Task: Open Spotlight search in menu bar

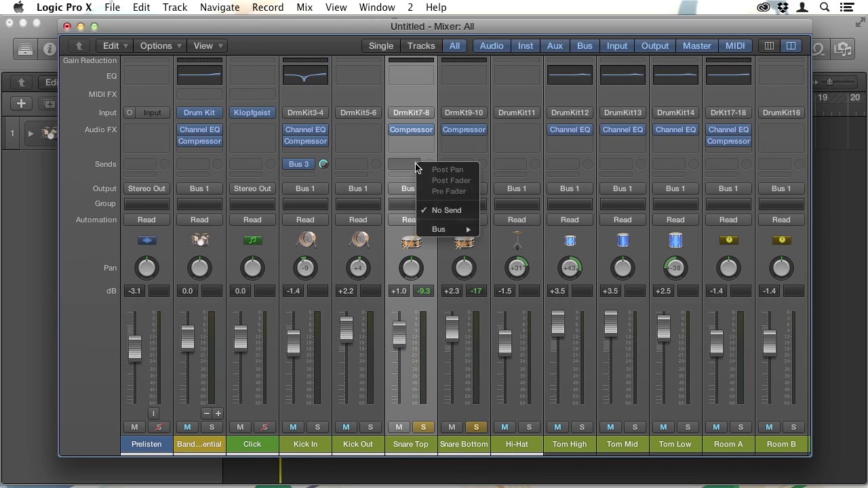Action: tap(825, 7)
